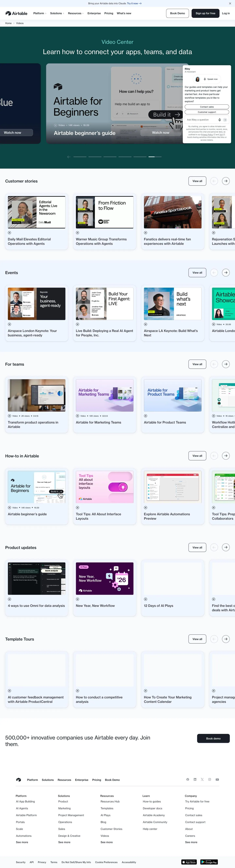Click the App Store download badge

189,862
